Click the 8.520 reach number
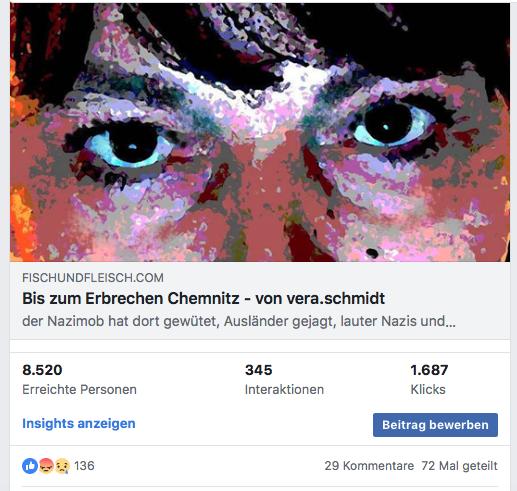 click(x=42, y=370)
